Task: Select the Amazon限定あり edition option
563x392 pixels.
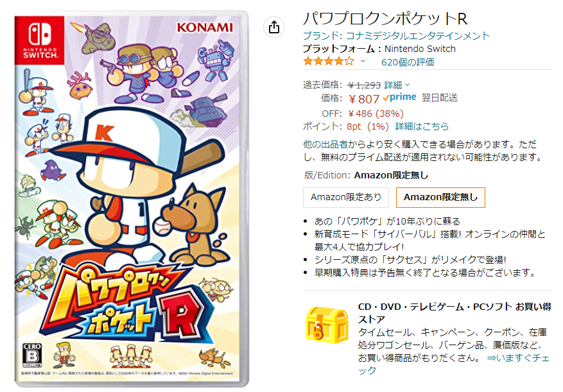Action: coord(346,197)
